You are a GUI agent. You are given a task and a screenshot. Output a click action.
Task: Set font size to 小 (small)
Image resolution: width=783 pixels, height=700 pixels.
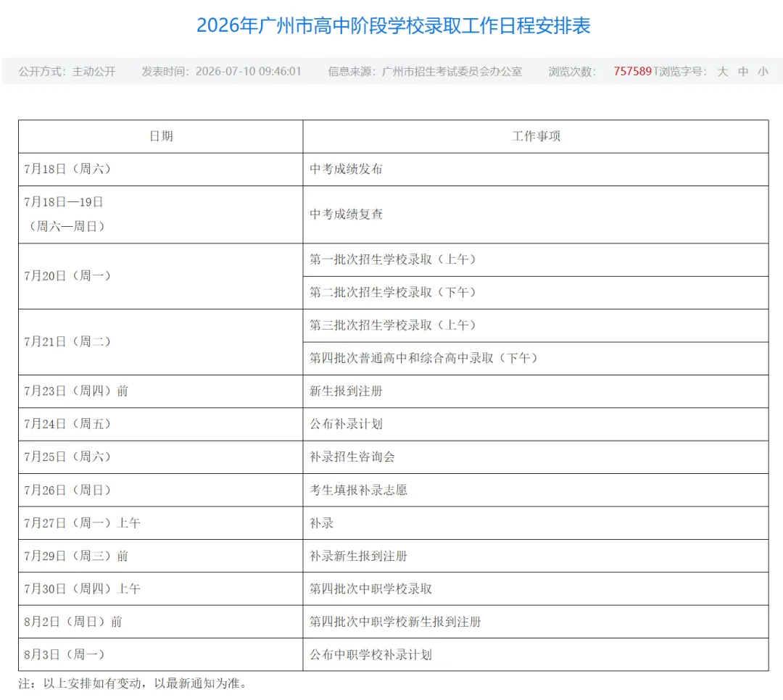(763, 72)
